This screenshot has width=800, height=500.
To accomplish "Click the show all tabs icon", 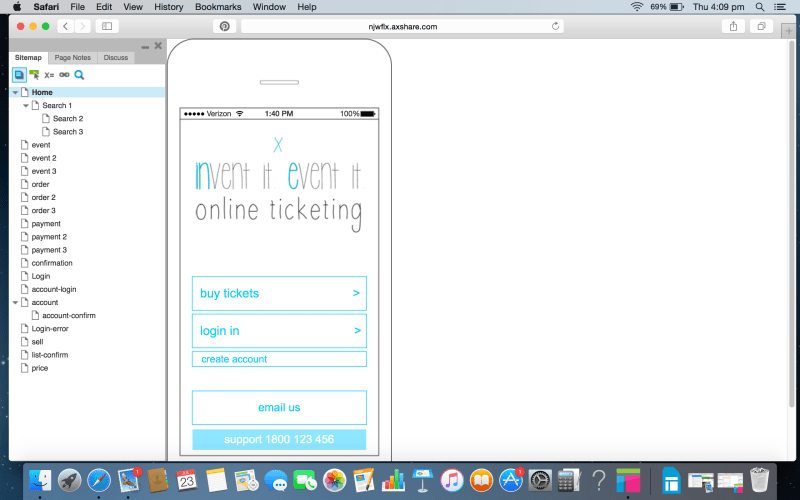I will point(761,26).
